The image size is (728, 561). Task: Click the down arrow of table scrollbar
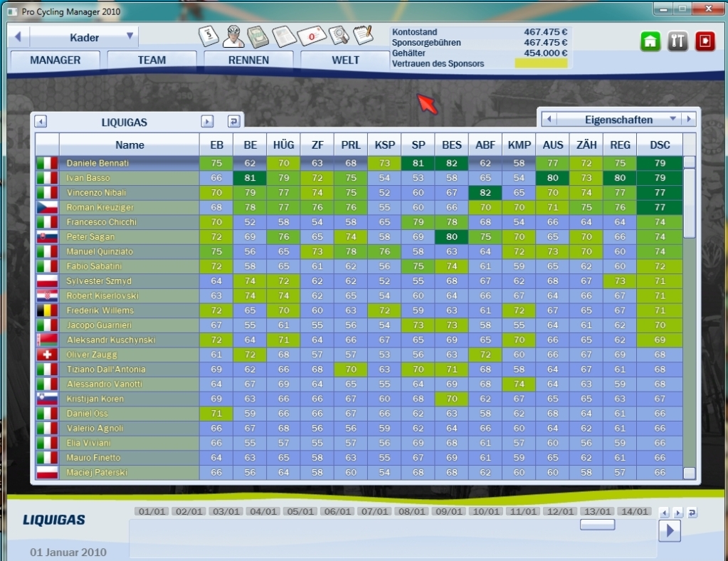point(689,473)
